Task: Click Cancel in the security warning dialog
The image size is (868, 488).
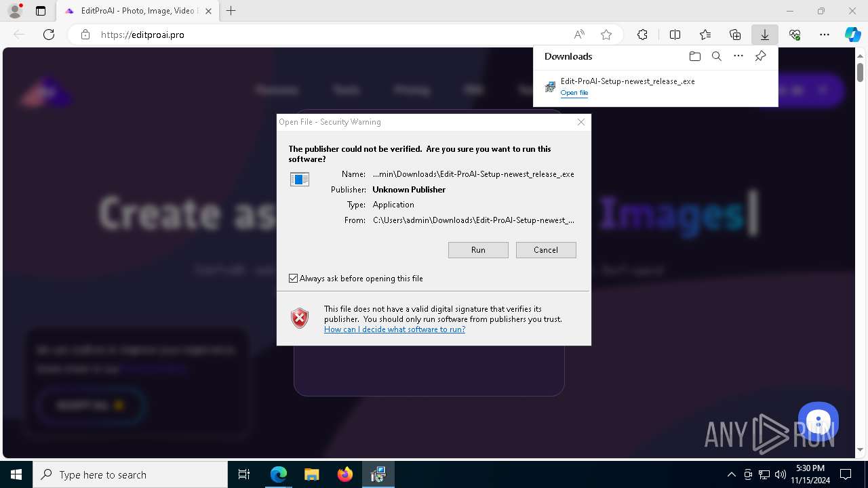Action: [x=546, y=250]
